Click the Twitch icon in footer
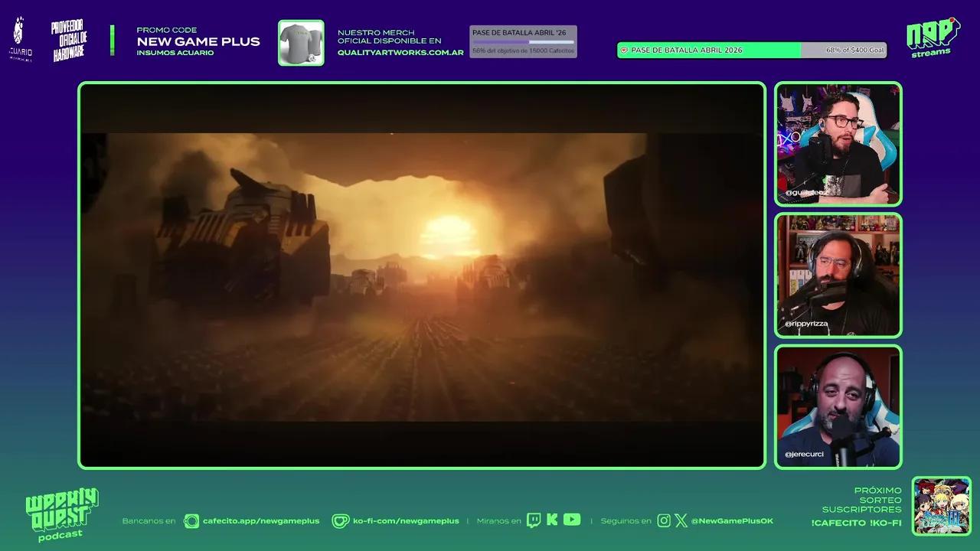The width and height of the screenshot is (980, 551). click(532, 520)
